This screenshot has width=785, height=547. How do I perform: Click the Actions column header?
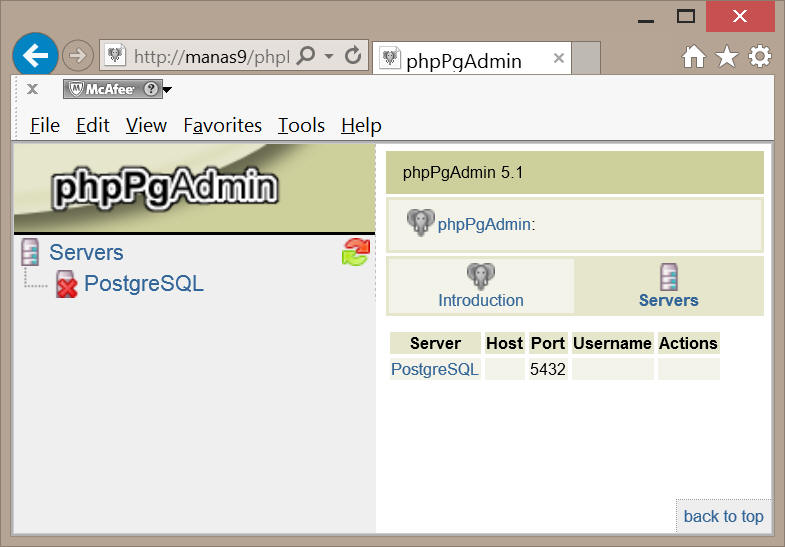[688, 343]
